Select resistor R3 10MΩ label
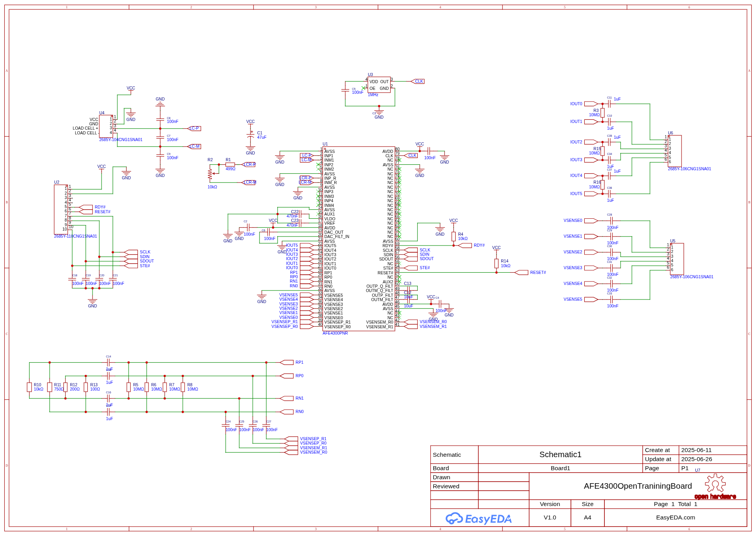The image size is (756, 536). 594,115
